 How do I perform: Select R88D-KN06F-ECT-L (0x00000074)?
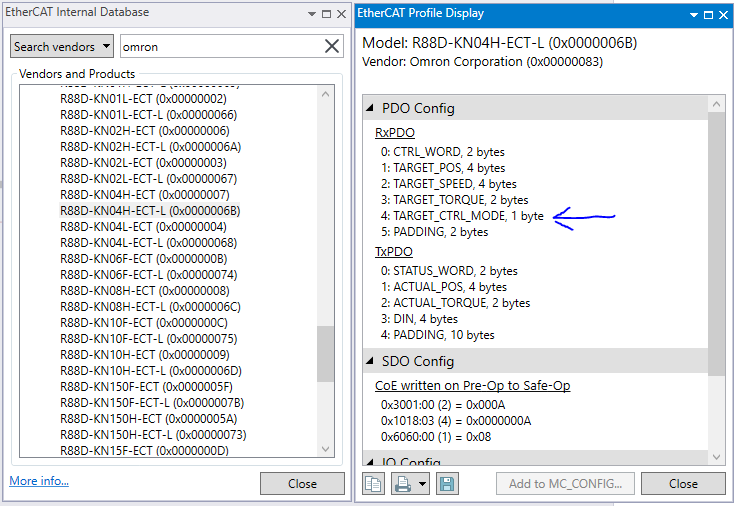point(148,275)
